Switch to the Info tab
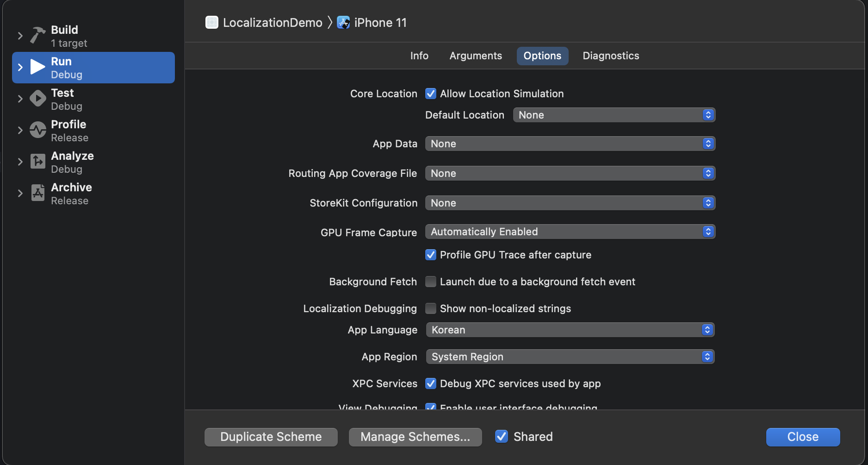 (x=419, y=56)
